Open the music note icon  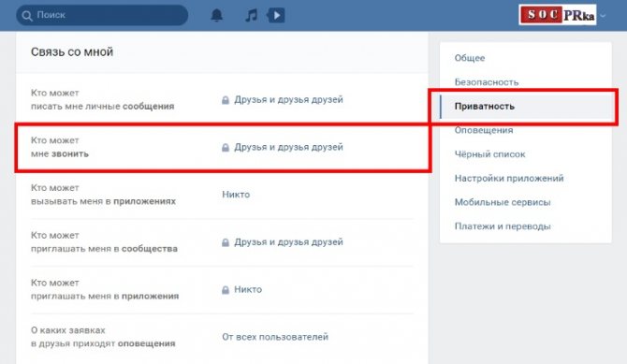pos(251,16)
